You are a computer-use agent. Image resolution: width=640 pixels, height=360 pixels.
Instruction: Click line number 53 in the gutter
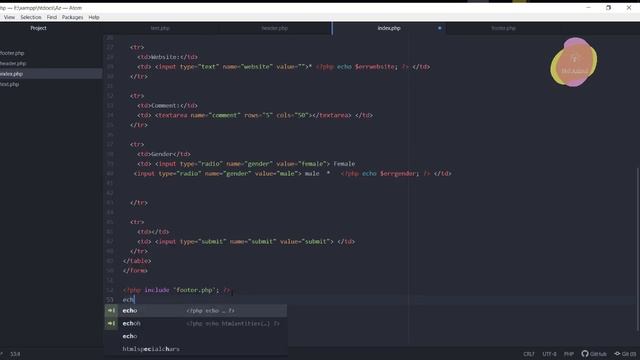tap(109, 300)
